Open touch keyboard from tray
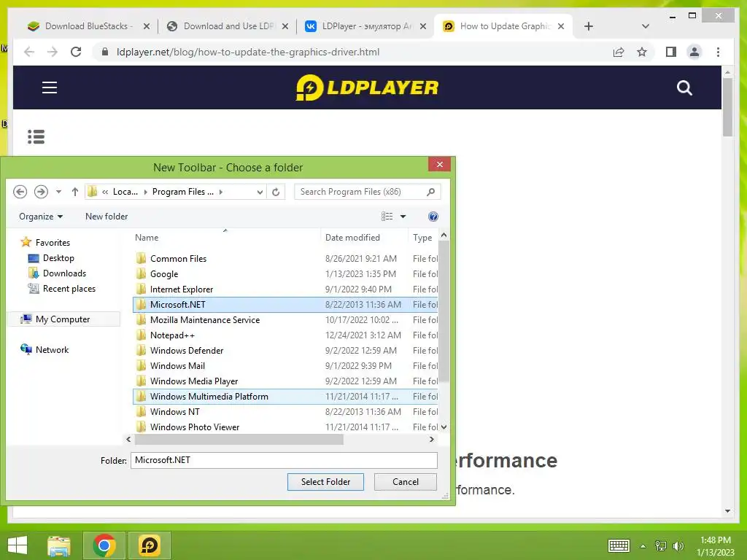 point(619,545)
